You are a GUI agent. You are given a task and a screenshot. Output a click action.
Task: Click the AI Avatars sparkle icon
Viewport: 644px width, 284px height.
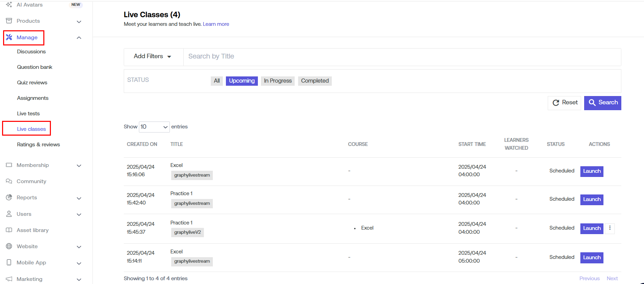(9, 5)
